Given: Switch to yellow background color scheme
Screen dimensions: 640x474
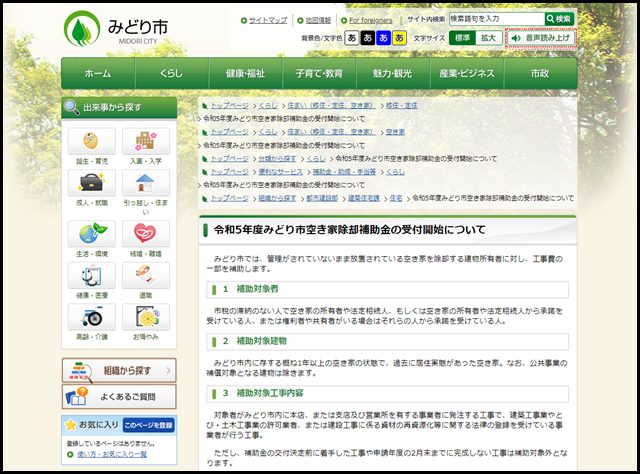Looking at the screenshot, I should pos(399,38).
